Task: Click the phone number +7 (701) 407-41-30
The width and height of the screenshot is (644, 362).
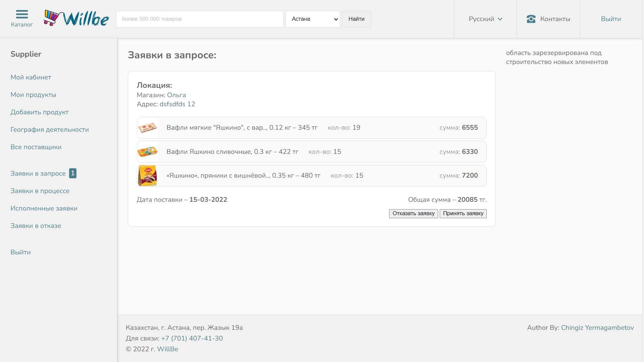Action: click(192, 339)
